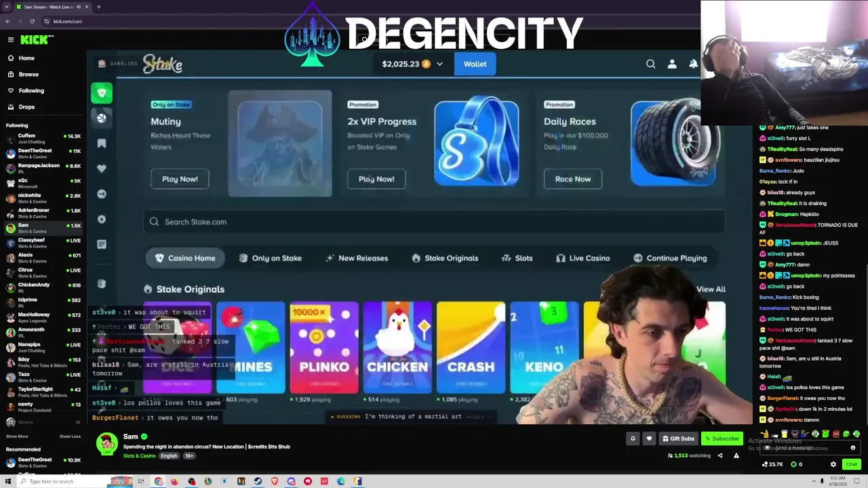
Task: Click the browser back arrow
Action: click(x=7, y=22)
